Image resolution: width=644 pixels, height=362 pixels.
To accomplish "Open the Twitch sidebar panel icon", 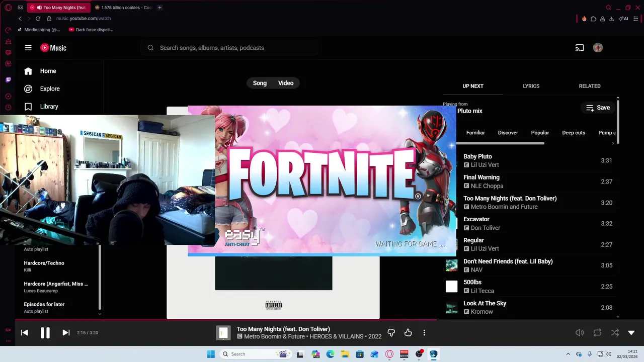I will click(x=8, y=80).
